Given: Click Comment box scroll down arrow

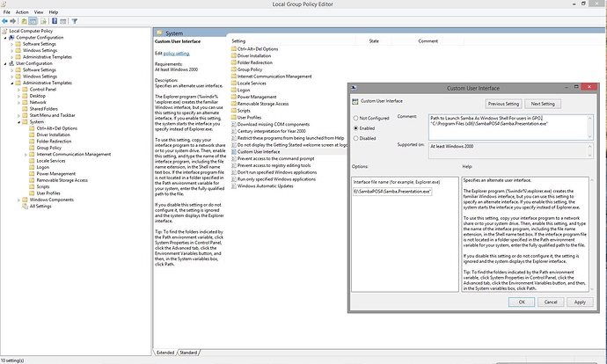Looking at the screenshot, I should point(590,136).
